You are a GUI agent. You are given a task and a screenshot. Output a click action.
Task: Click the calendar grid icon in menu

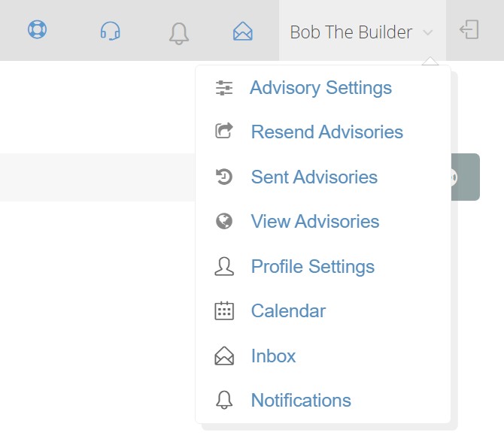coord(224,310)
